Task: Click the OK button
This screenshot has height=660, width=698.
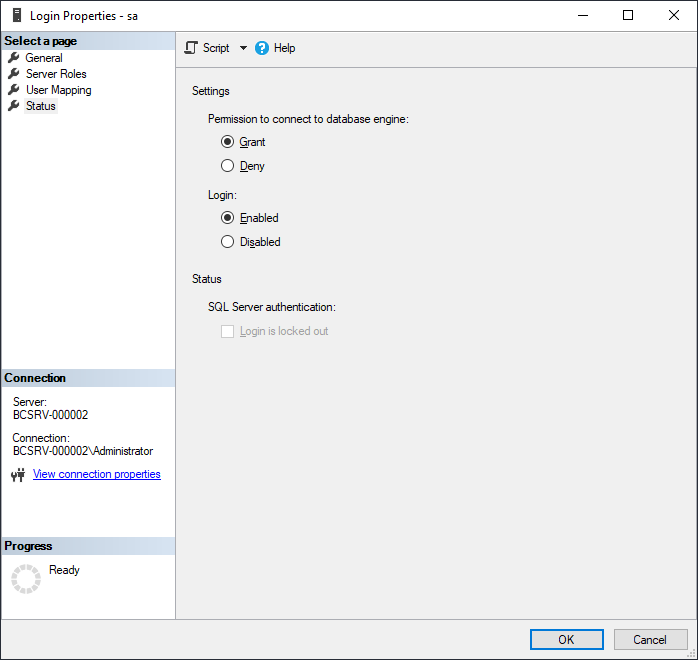Action: click(567, 640)
